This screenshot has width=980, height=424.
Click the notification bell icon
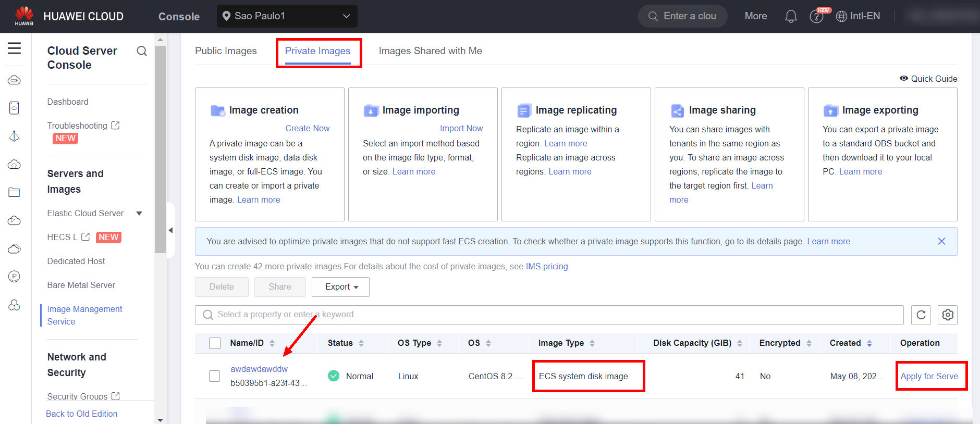791,17
